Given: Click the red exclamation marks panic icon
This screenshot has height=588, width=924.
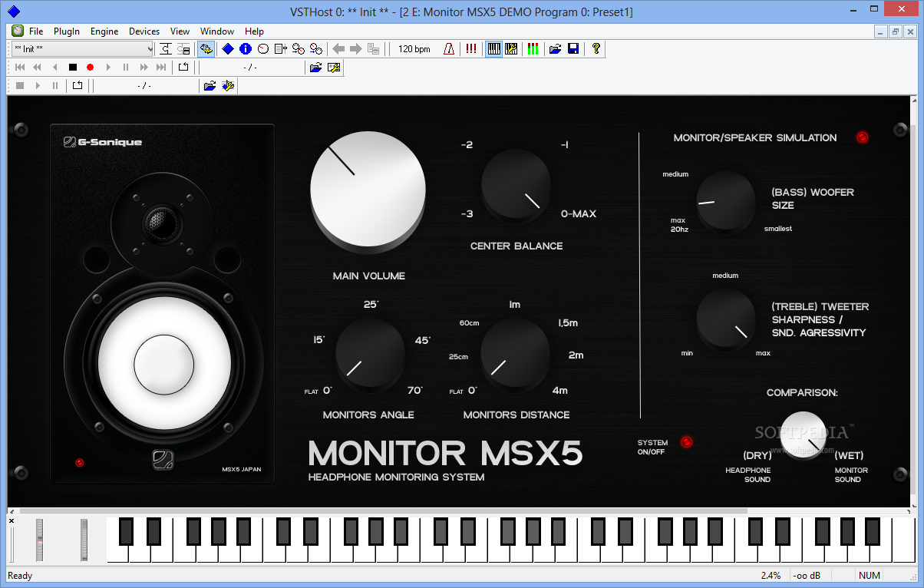Looking at the screenshot, I should click(x=470, y=49).
